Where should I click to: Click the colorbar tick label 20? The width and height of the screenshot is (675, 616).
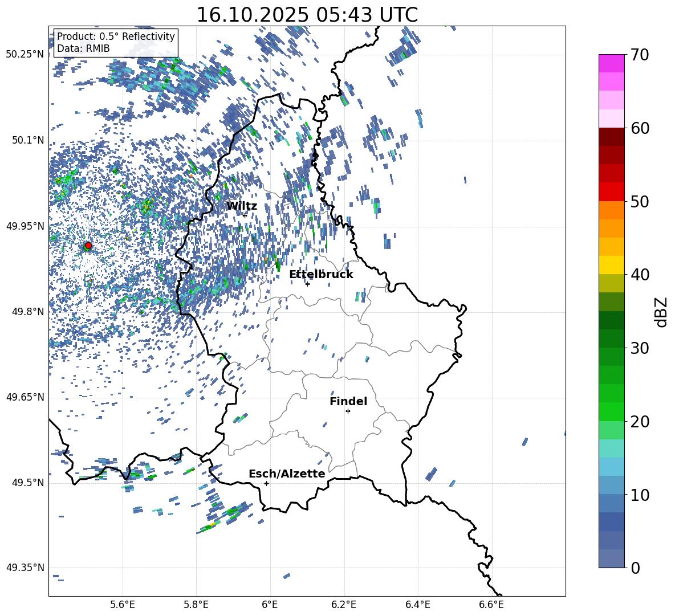click(640, 421)
